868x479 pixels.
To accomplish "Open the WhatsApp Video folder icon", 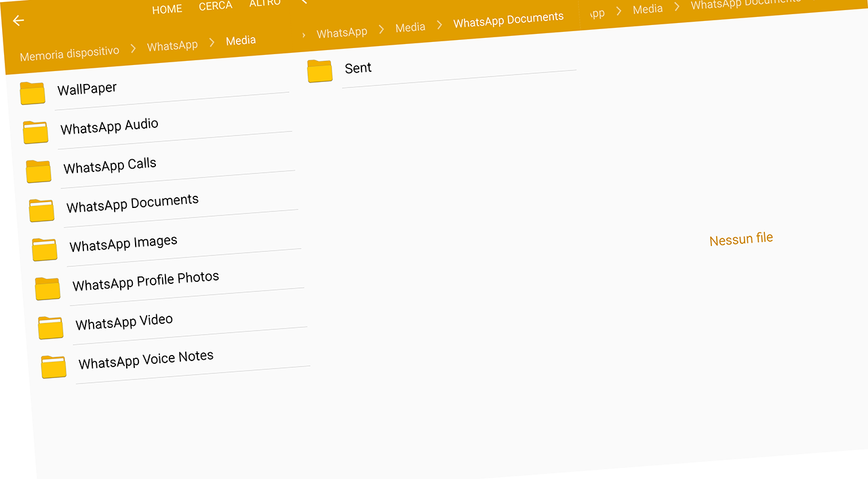I will coord(51,328).
